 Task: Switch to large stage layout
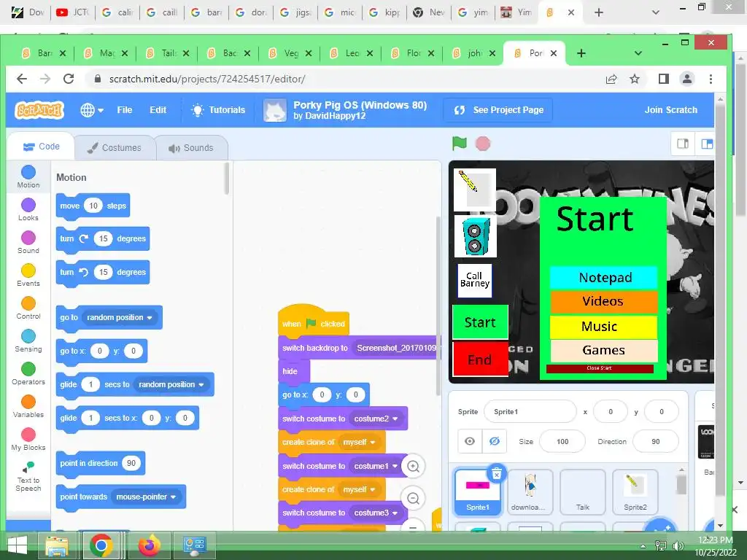coord(706,144)
